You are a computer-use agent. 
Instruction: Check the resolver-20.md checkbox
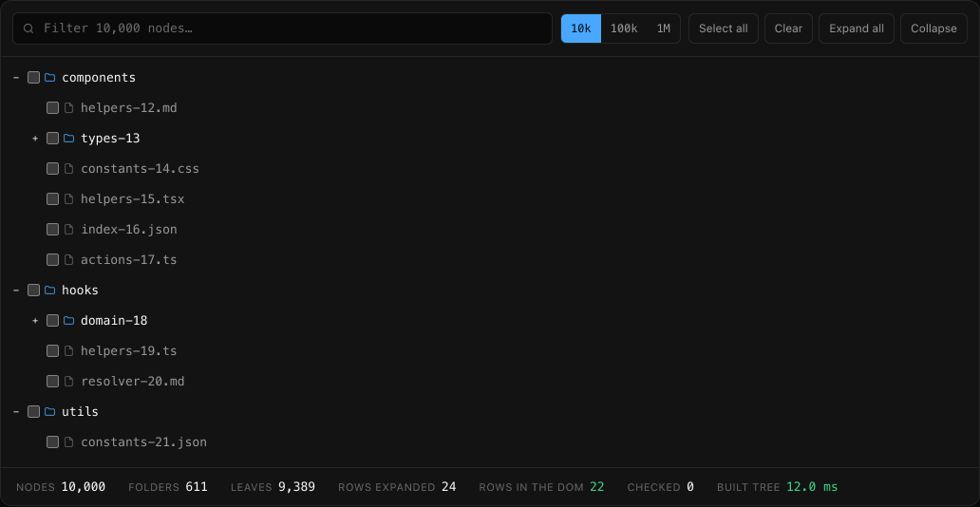click(52, 381)
